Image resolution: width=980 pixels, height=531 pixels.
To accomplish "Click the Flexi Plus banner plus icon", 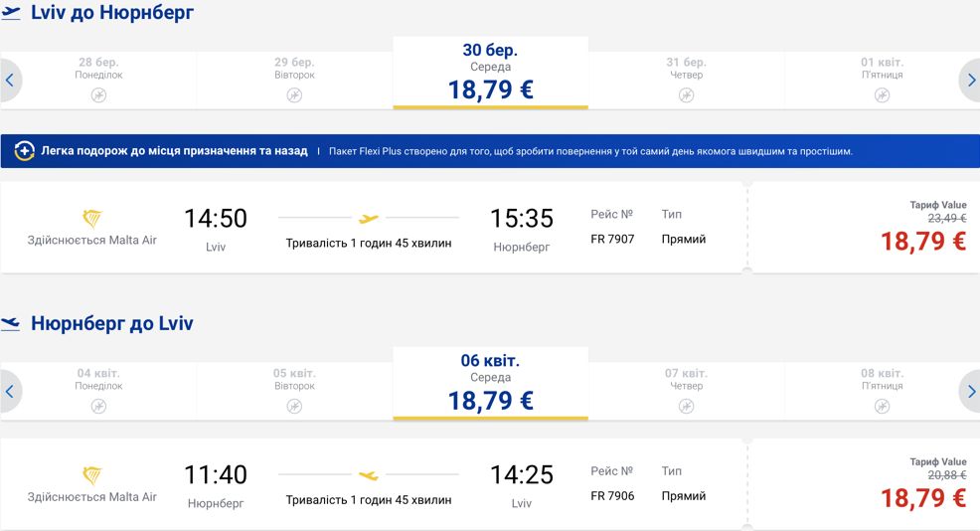I will tap(25, 151).
